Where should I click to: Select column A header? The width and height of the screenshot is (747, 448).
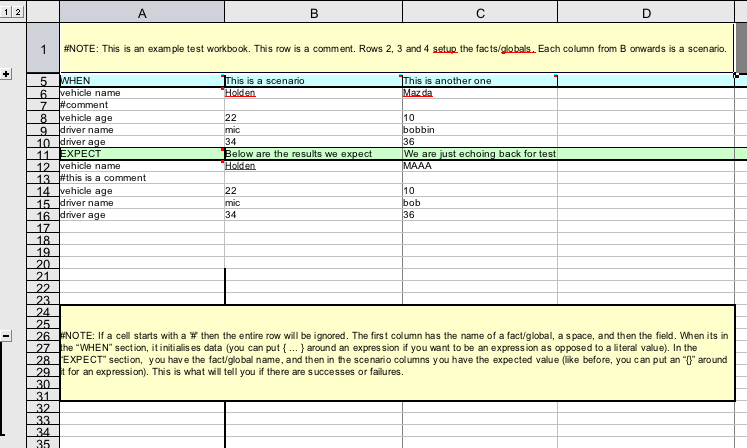click(142, 13)
